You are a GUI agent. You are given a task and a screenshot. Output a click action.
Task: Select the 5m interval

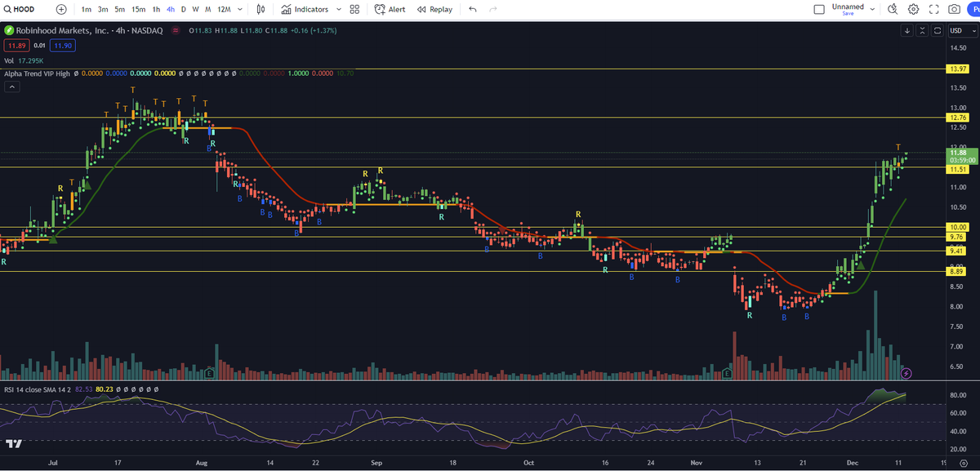click(120, 10)
